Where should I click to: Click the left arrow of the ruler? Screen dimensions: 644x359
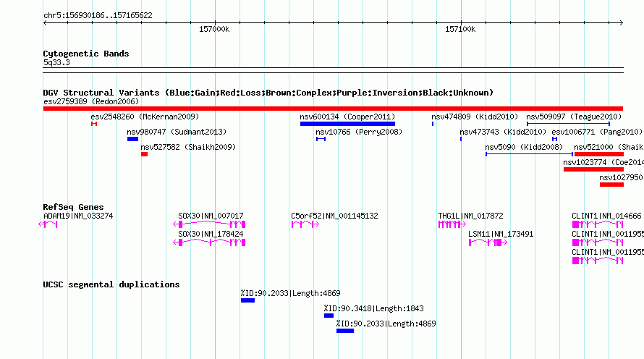click(x=45, y=23)
